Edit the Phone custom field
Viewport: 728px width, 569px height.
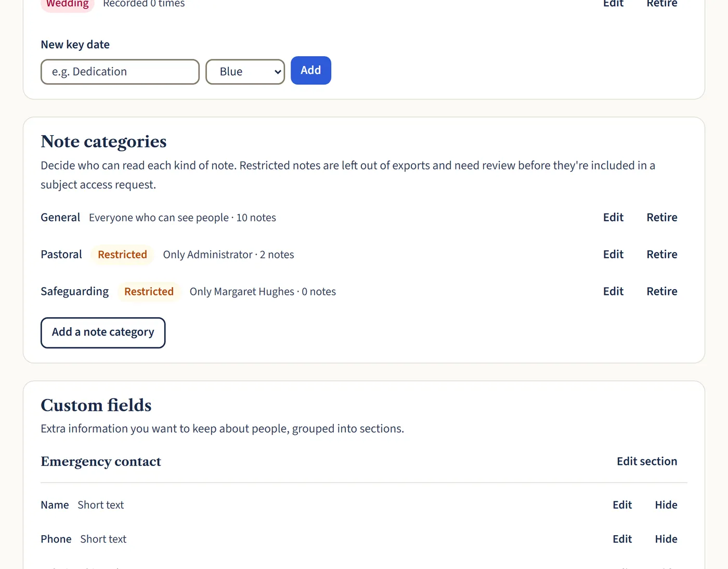622,539
